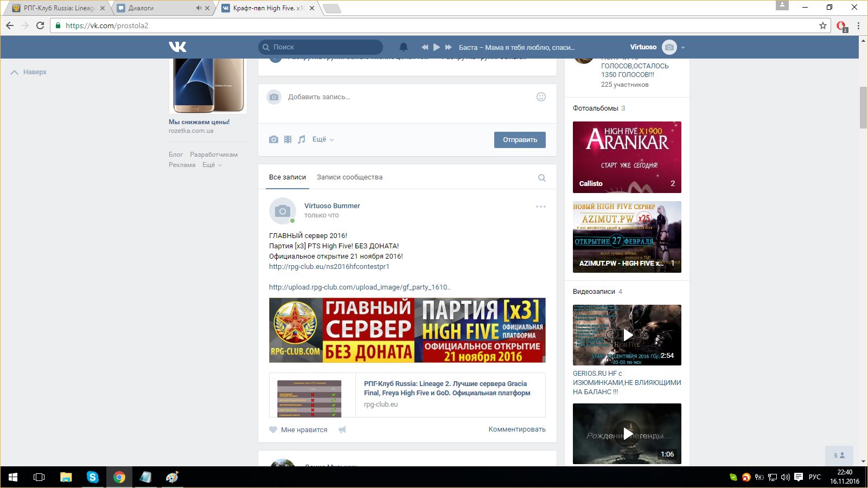Click the Комментировать link

pyautogui.click(x=517, y=429)
